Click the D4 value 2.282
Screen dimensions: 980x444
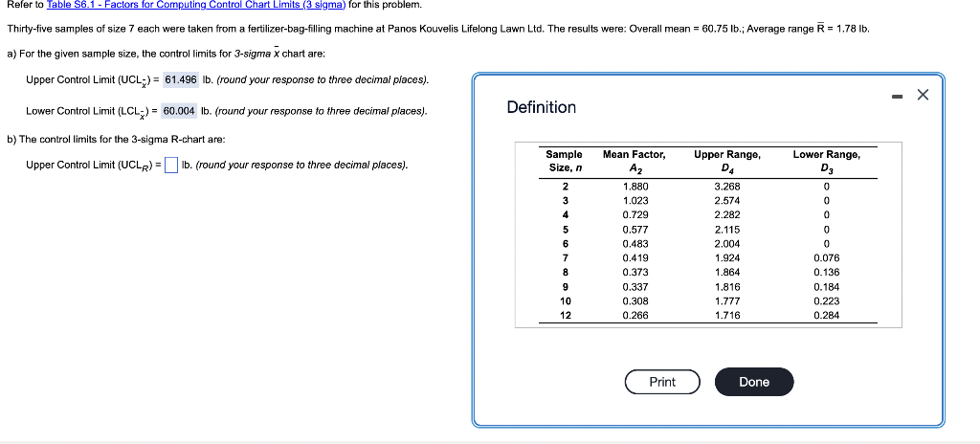coord(727,215)
